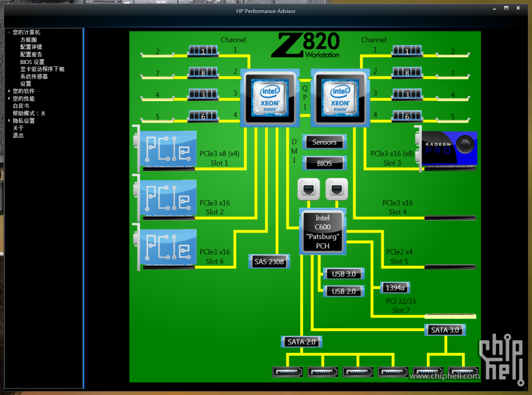Open the BIOS block in the diagram
This screenshot has height=395, width=532.
[325, 163]
